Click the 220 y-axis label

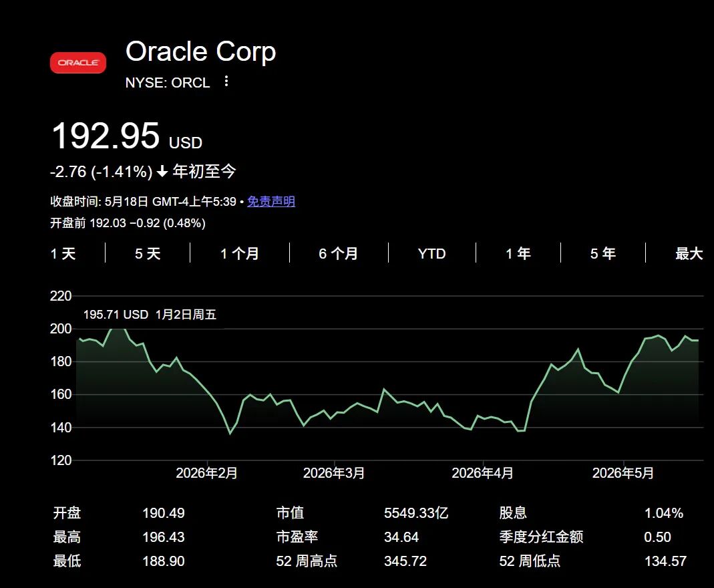tap(61, 296)
